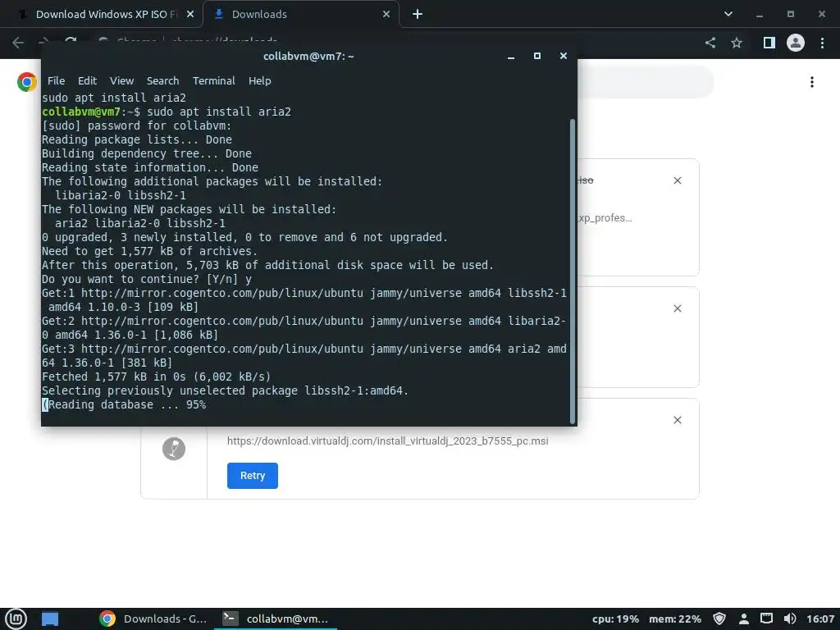The width and height of the screenshot is (840, 630).
Task: Open the volume tray icon
Action: 790,619
